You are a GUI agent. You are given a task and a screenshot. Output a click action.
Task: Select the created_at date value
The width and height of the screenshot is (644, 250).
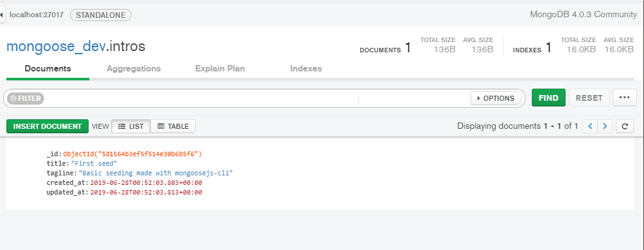click(x=146, y=182)
